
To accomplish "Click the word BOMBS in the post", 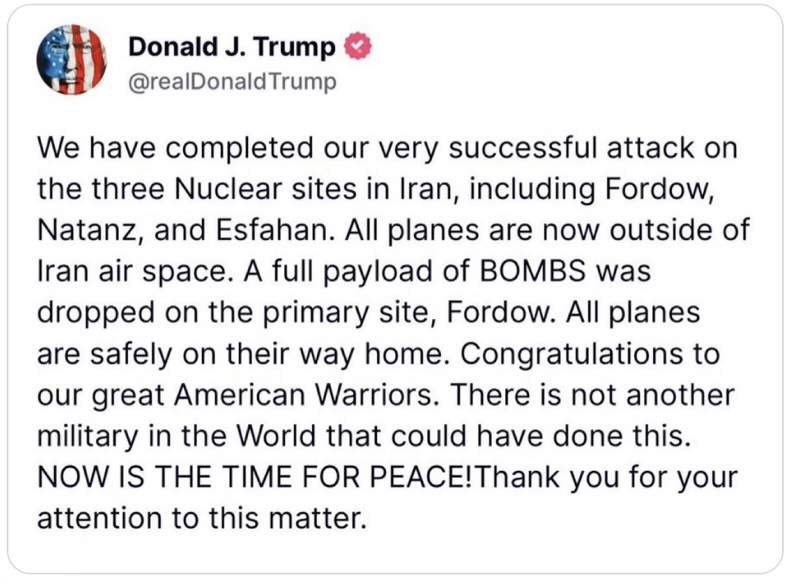I will (x=532, y=271).
